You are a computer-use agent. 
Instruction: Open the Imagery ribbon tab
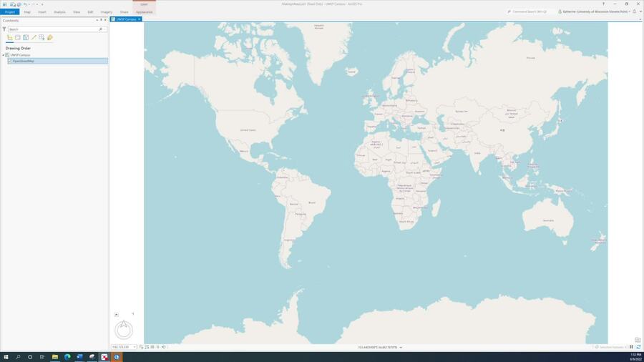(x=107, y=12)
